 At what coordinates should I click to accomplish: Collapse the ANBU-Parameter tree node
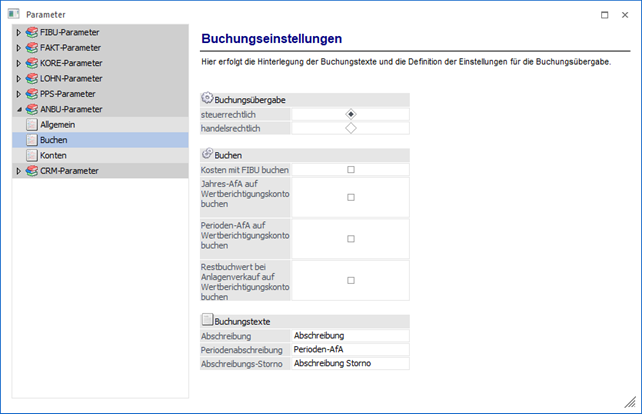(x=17, y=109)
